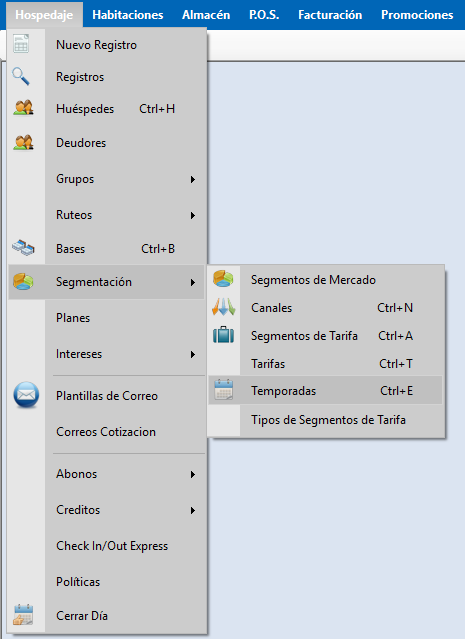Select Nuevo Registro menu entry

coord(106,44)
